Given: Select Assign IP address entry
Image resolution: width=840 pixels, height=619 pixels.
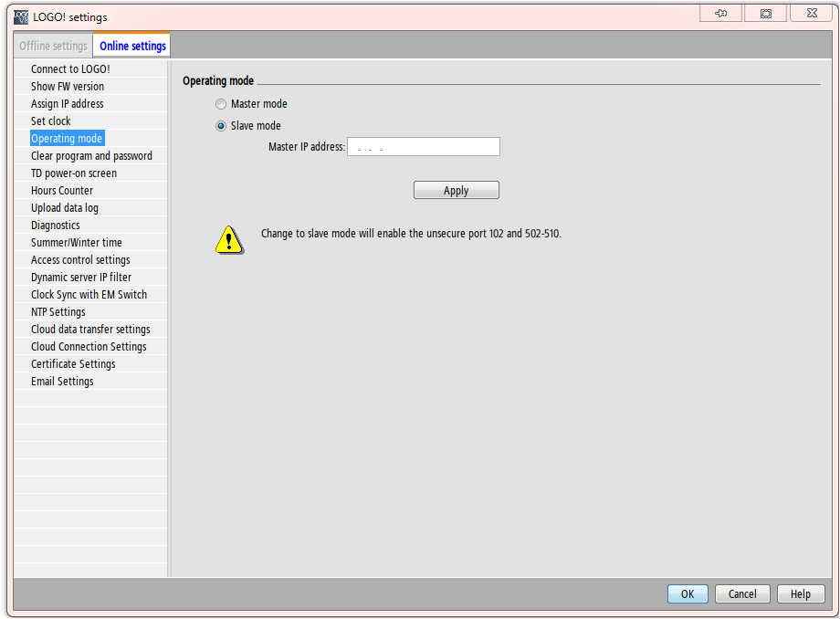Looking at the screenshot, I should [67, 104].
